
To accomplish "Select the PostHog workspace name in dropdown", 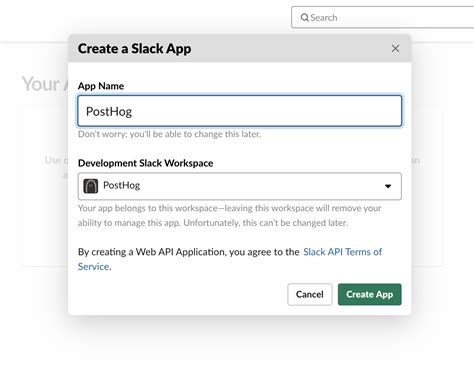I will click(121, 185).
